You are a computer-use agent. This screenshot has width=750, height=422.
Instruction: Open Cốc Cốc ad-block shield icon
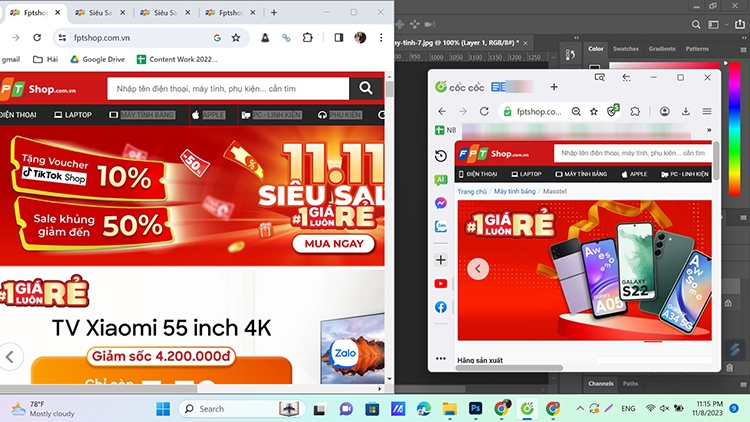pos(612,111)
